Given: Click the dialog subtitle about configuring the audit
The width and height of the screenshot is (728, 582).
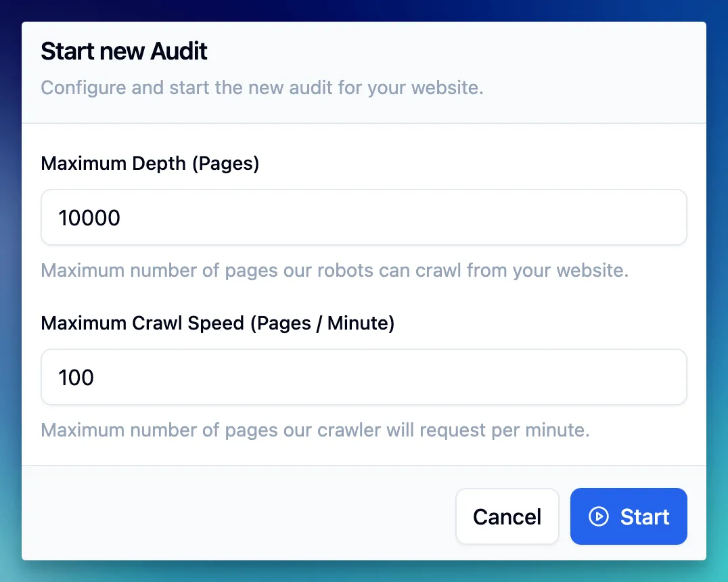Looking at the screenshot, I should tap(263, 87).
